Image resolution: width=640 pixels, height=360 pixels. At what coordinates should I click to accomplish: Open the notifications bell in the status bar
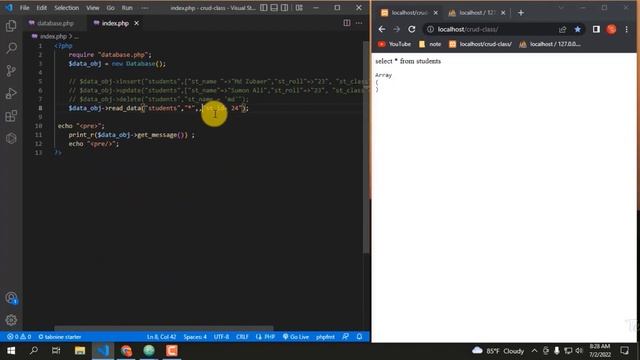(359, 337)
